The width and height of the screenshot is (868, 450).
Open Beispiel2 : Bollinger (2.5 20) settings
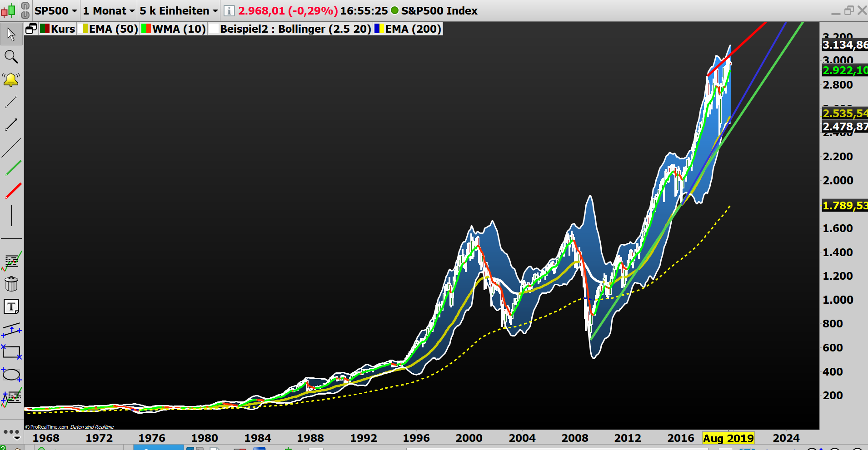295,29
